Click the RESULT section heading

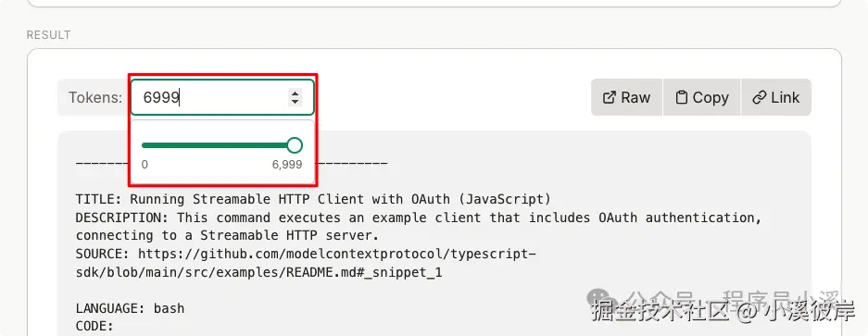[49, 35]
